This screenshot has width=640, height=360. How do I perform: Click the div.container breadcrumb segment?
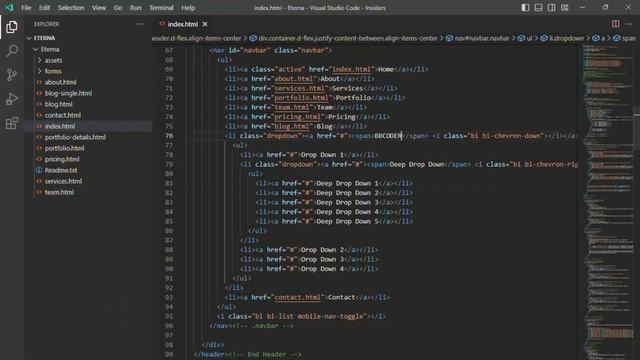click(x=348, y=38)
